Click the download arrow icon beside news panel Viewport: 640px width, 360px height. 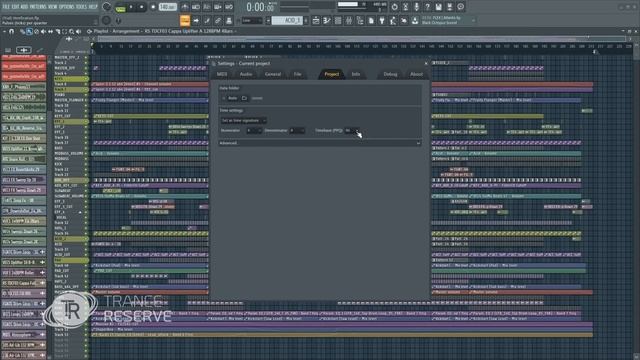tap(415, 20)
